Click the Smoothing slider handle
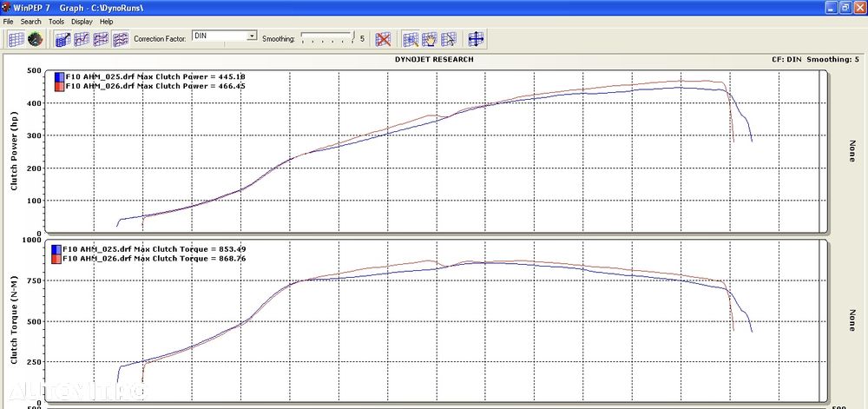Image resolution: width=868 pixels, height=409 pixels. click(x=352, y=37)
